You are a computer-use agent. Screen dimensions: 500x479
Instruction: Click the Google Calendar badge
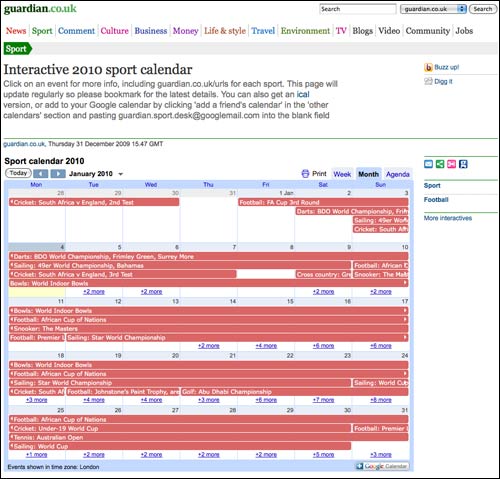click(382, 466)
